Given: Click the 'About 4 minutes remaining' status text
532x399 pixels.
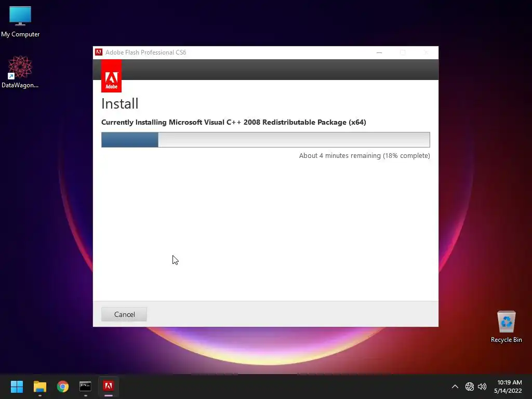Looking at the screenshot, I should point(364,156).
